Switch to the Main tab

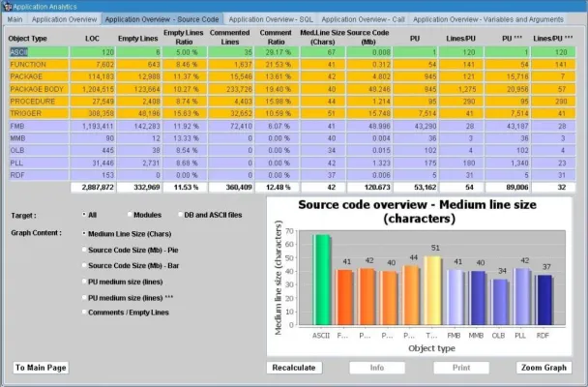(15, 18)
